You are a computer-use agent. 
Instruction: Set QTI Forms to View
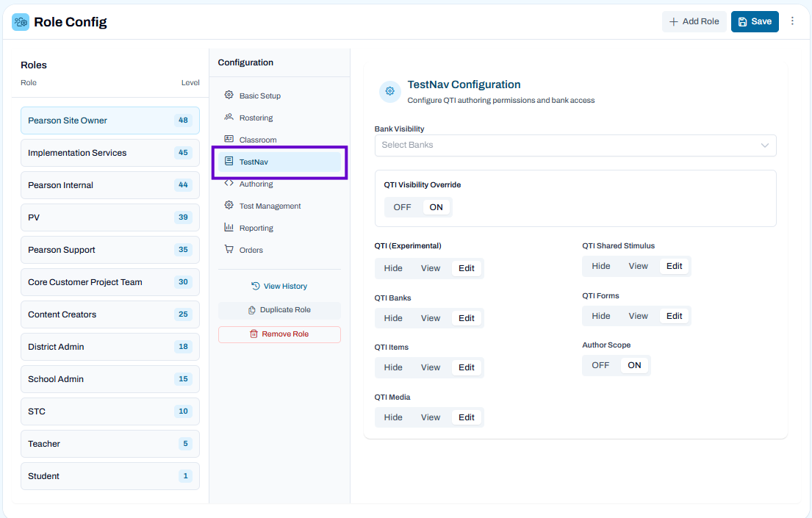638,316
